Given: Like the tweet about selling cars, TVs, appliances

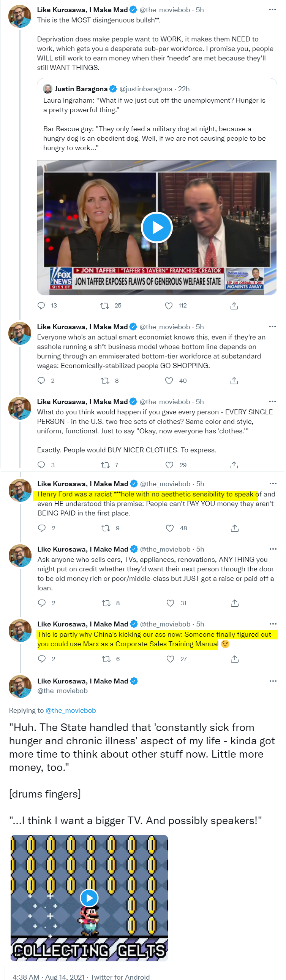Looking at the screenshot, I should click(171, 603).
